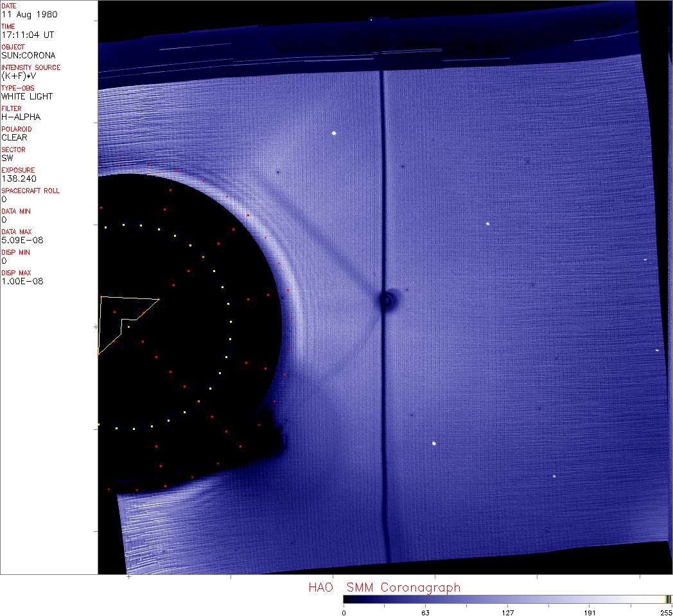Click the dark circular ring on the vertical pylon shadow
Screen dimensions: 673x616
(x=387, y=300)
